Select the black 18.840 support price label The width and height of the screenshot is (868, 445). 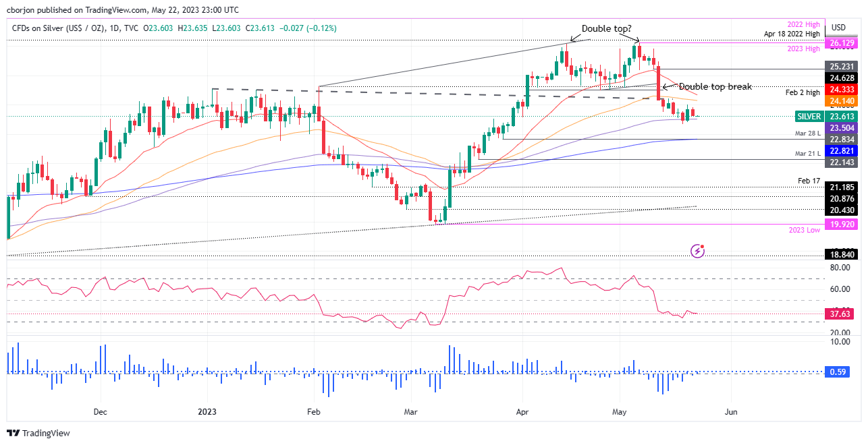tap(841, 255)
